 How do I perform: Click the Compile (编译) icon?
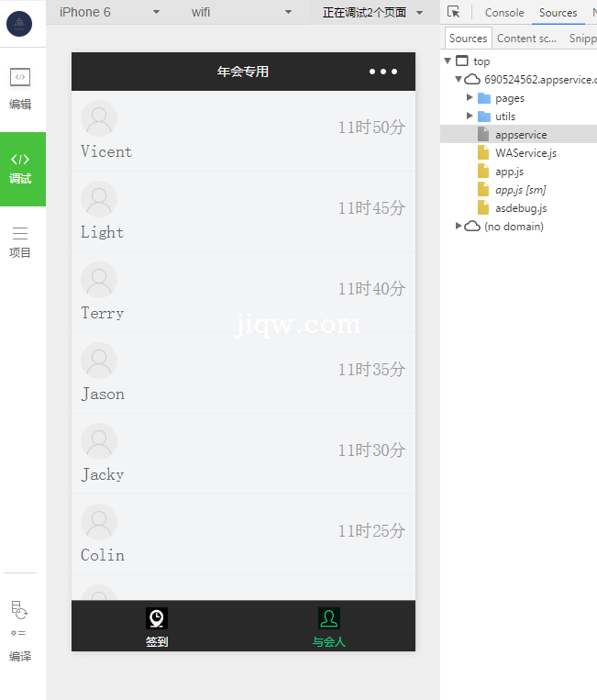click(19, 609)
